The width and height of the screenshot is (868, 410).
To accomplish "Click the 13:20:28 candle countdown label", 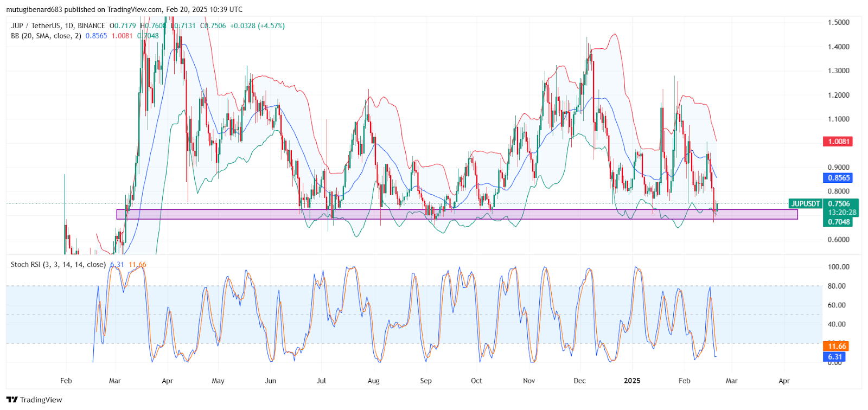I will click(x=841, y=213).
